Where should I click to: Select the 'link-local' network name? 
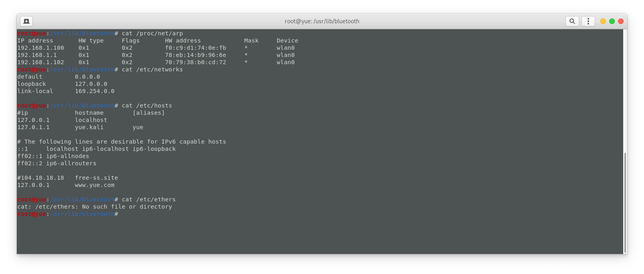(x=35, y=91)
